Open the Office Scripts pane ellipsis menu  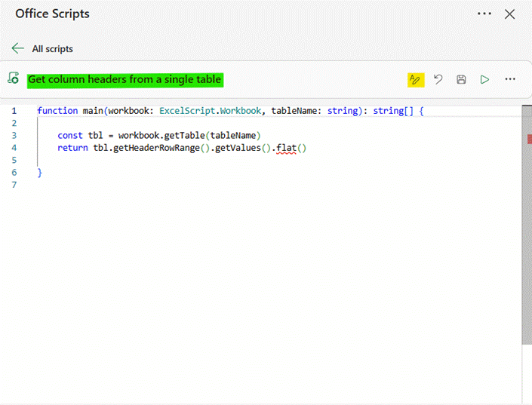click(484, 14)
